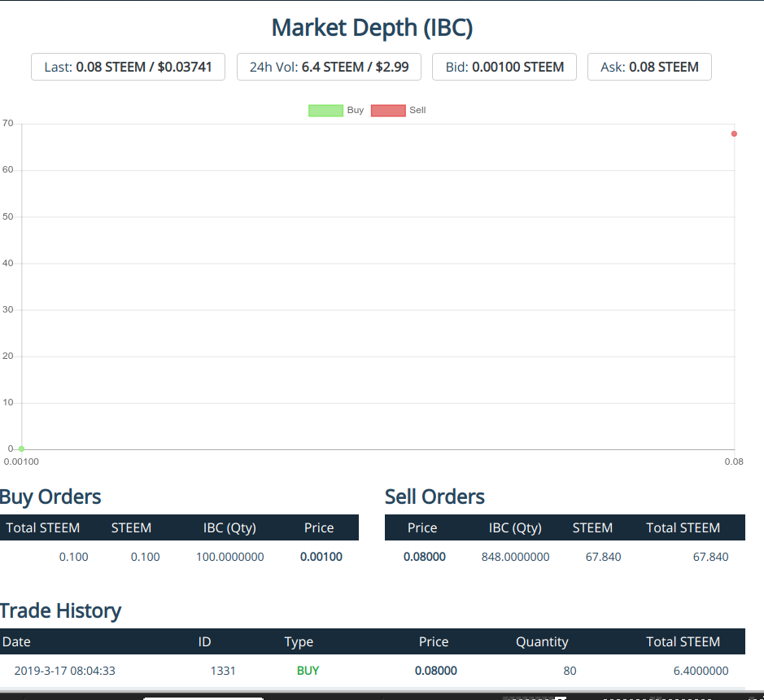Click sell order STEEM value 67.840
Screen dimensions: 764x700
[x=603, y=557]
